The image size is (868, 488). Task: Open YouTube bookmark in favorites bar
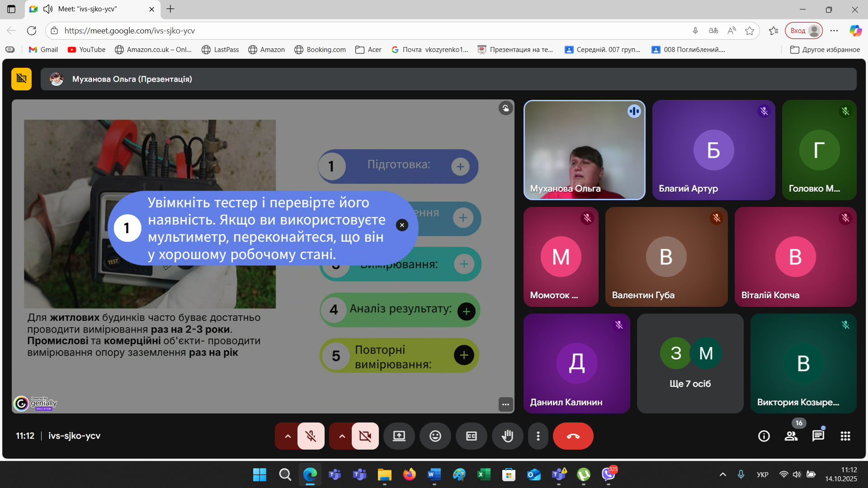coord(86,50)
